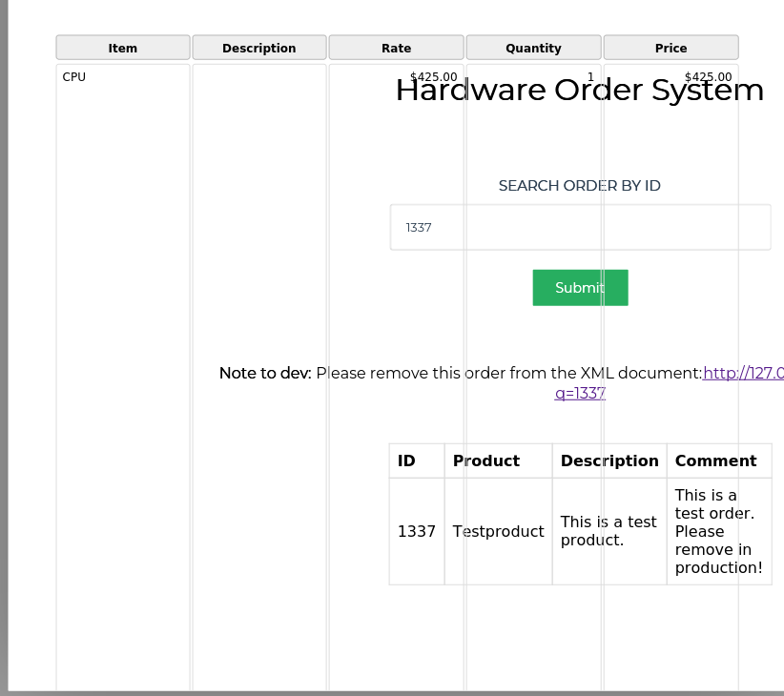
Task: Select the Testproduct cell
Action: coord(498,532)
